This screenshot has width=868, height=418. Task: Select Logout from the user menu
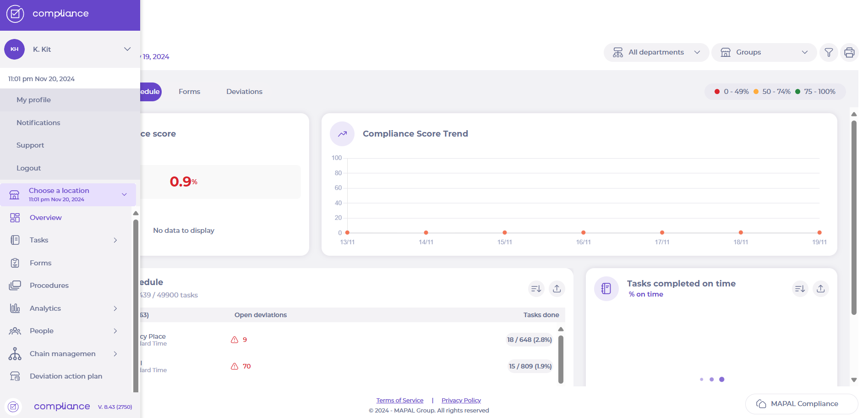click(29, 168)
